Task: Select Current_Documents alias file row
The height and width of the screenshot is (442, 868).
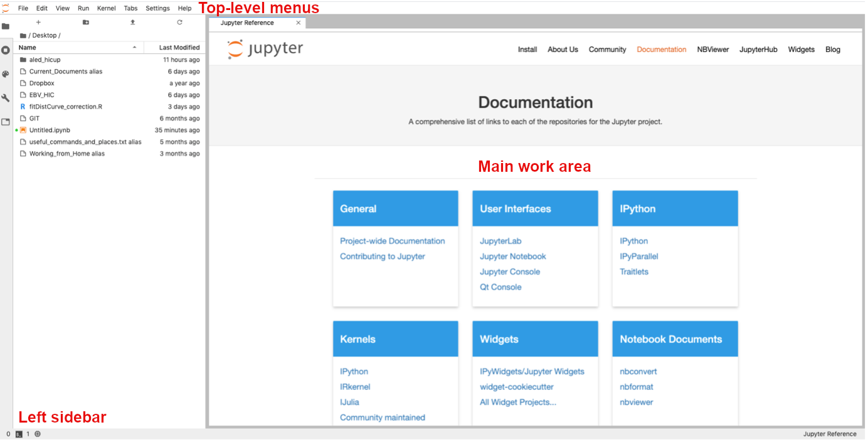Action: 109,71
